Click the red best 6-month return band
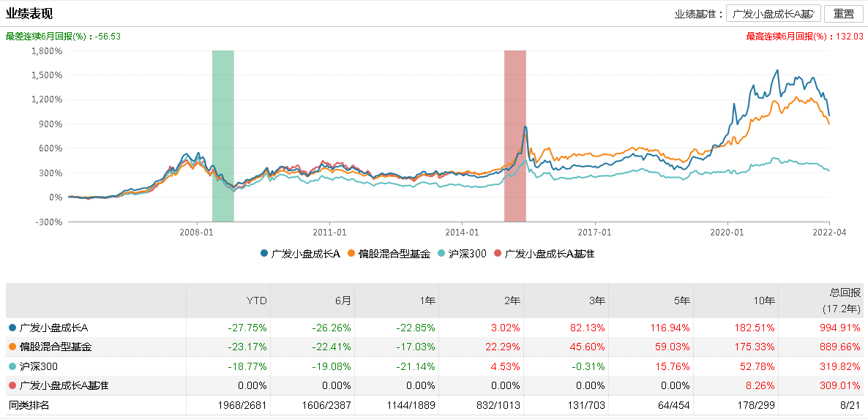 [x=515, y=135]
